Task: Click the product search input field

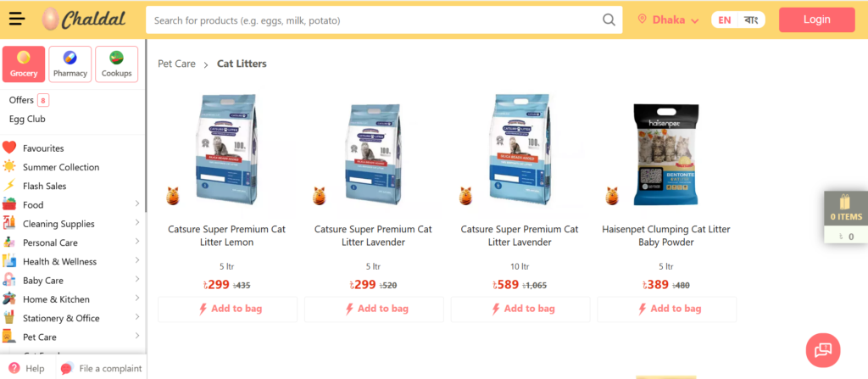Action: coord(376,20)
